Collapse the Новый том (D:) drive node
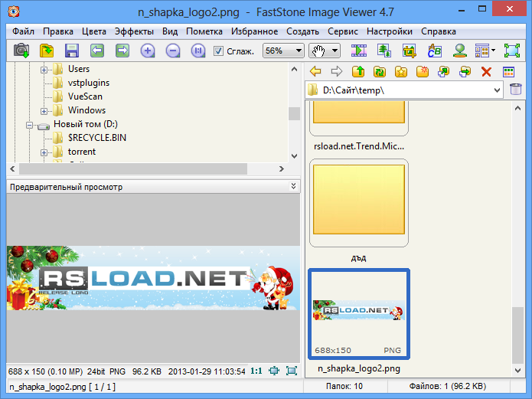The image size is (532, 399). [x=30, y=125]
